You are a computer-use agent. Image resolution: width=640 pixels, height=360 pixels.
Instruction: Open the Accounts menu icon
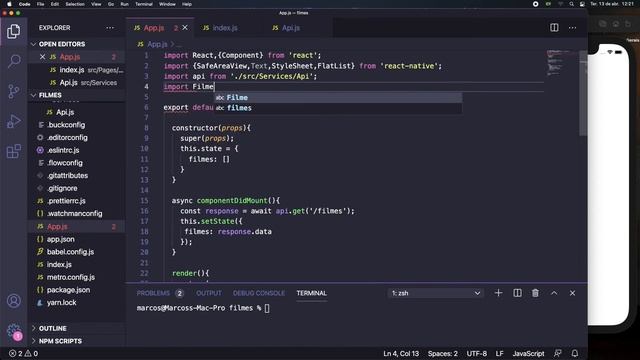click(13, 301)
